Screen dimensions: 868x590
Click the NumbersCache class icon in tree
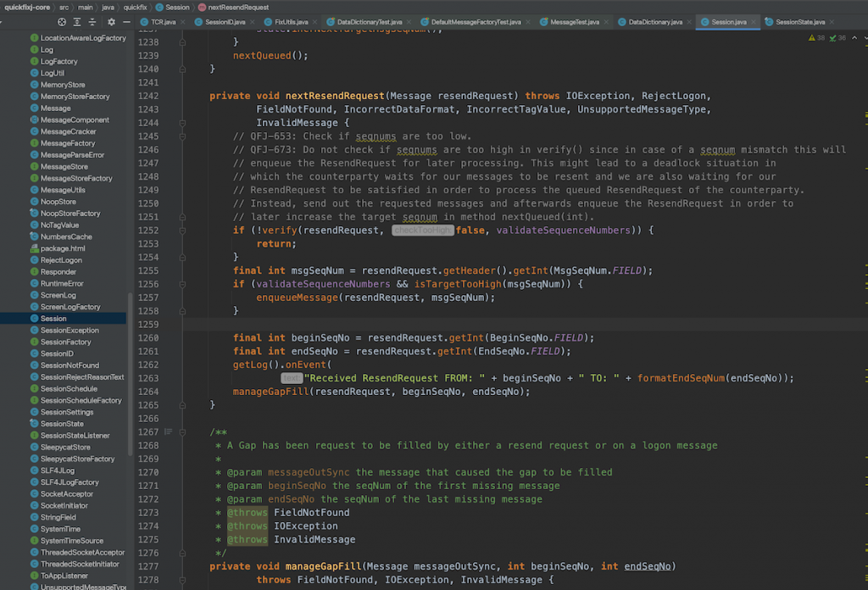click(x=34, y=237)
